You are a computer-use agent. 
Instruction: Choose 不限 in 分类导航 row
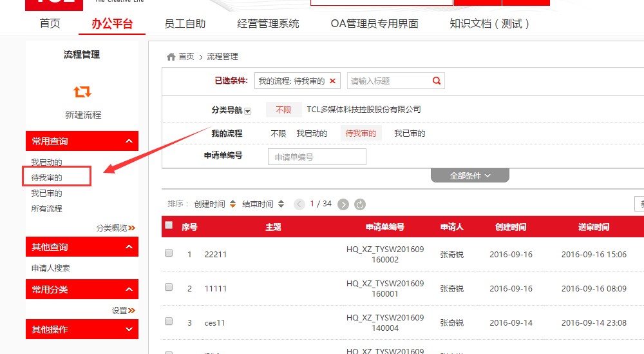[283, 110]
